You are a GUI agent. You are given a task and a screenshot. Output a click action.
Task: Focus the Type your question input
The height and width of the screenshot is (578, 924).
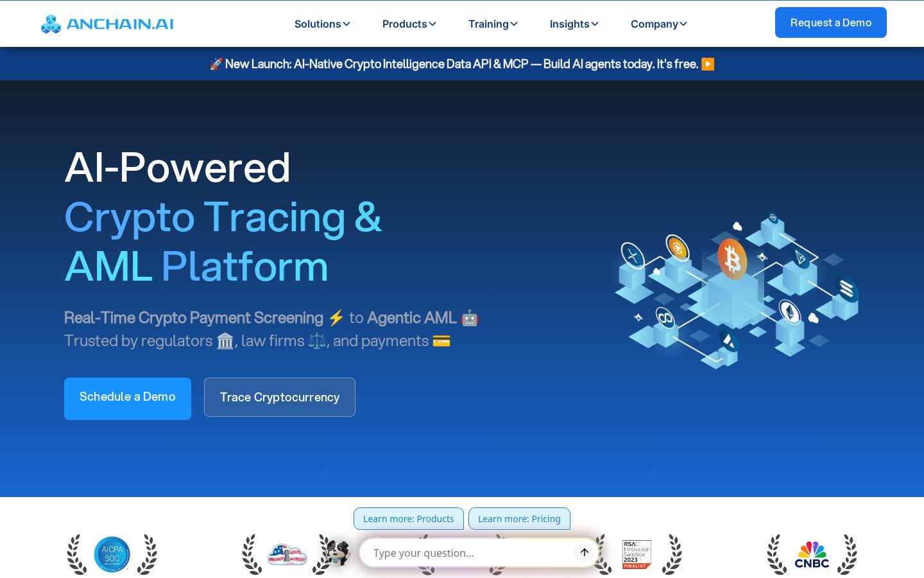click(x=472, y=553)
